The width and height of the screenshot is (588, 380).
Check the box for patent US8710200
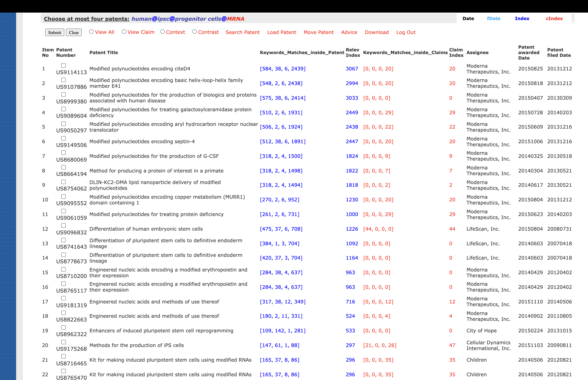click(x=63, y=269)
